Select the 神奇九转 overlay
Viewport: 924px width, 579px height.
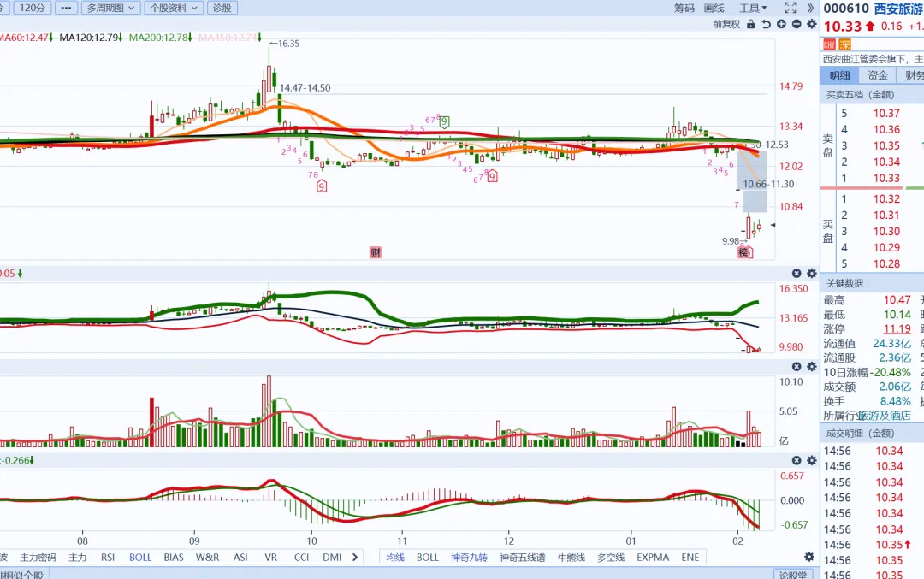[469, 558]
